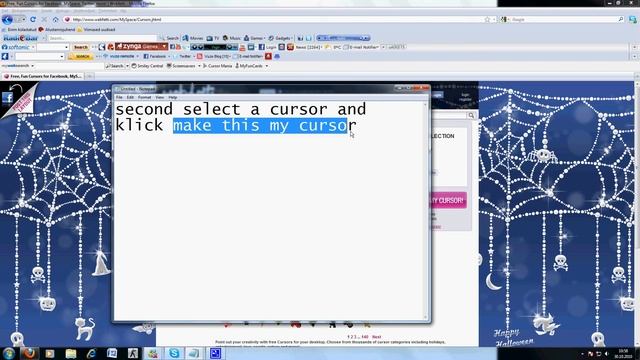This screenshot has height=360, width=640.
Task: Click YouTube icon on Softonic toolbar
Action: click(242, 47)
